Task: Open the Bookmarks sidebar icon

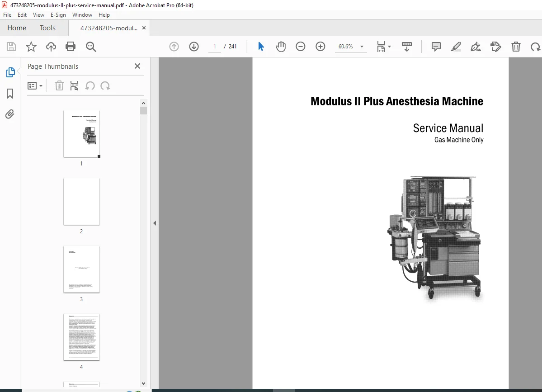Action: coord(10,93)
